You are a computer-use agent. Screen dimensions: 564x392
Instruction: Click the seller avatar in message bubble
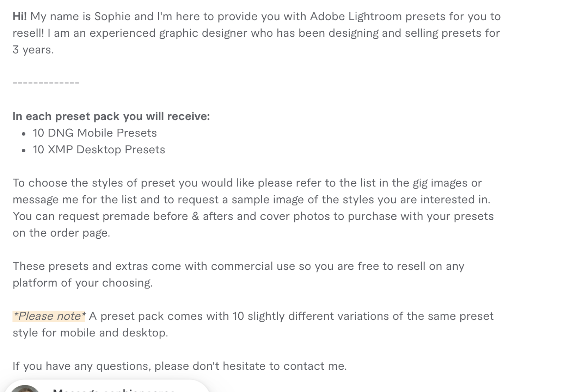(25, 388)
